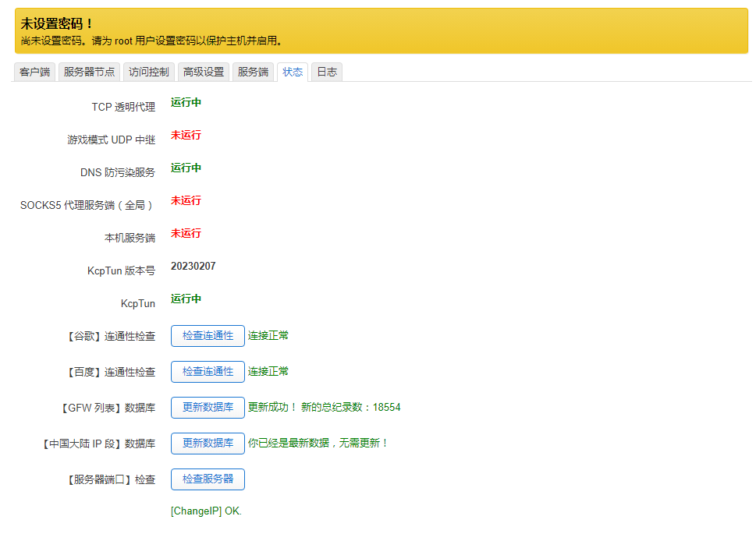The width and height of the screenshot is (756, 548).
Task: Click the 游戏模式 UDP 中继 label
Action: (112, 140)
